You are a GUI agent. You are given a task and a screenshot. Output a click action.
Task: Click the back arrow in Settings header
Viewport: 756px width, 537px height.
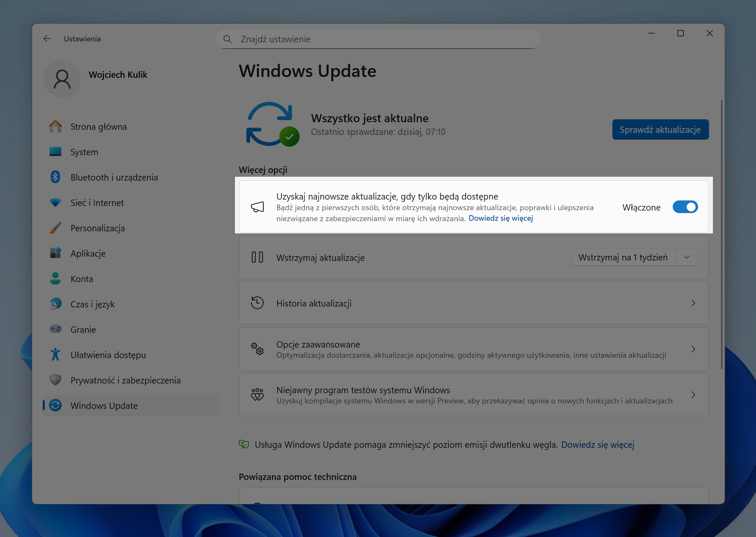point(47,38)
